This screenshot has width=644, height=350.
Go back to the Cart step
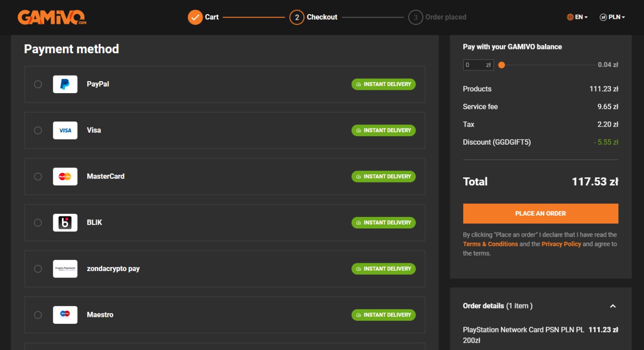click(212, 17)
